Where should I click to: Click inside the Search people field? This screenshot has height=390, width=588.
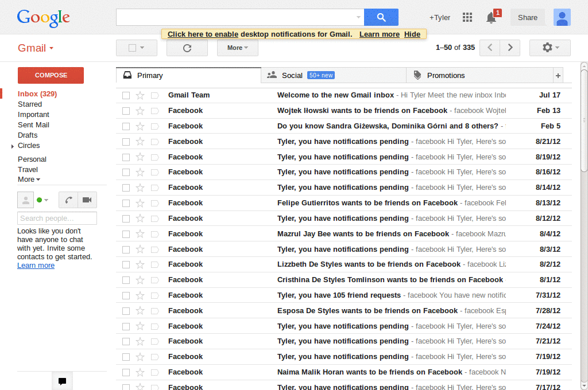coord(57,218)
